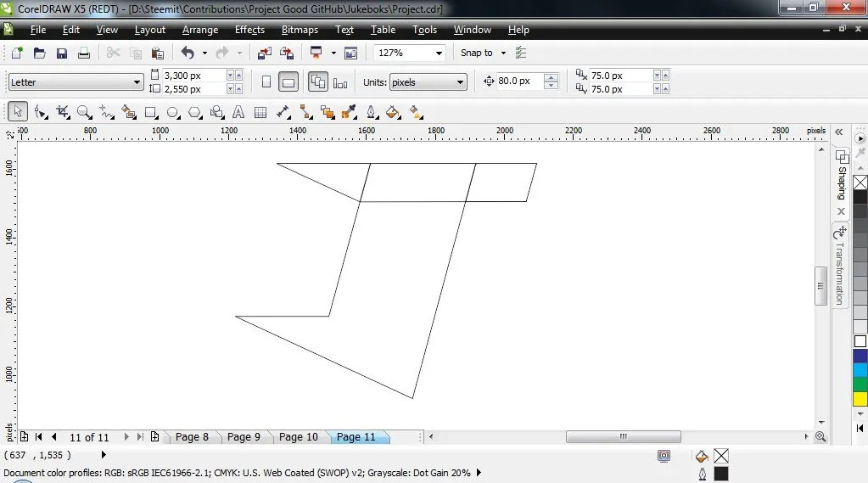This screenshot has width=868, height=483.
Task: Select the blue color swatch in palette
Action: [x=860, y=356]
